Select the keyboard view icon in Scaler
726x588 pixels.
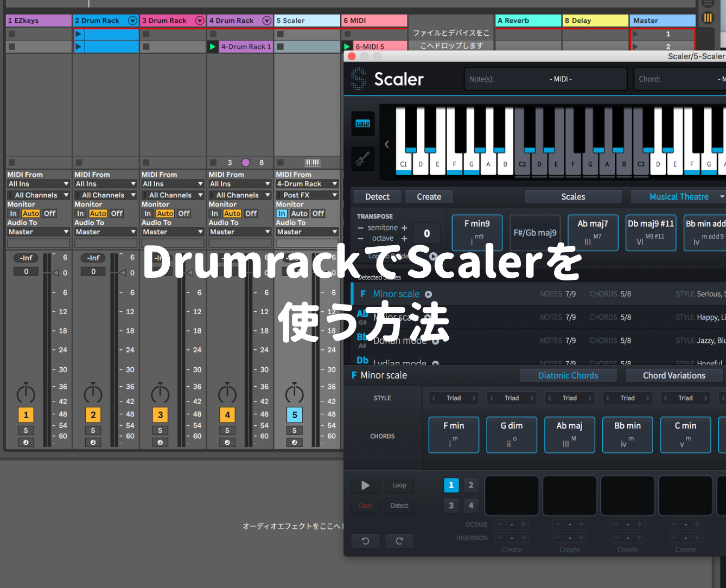[x=362, y=123]
